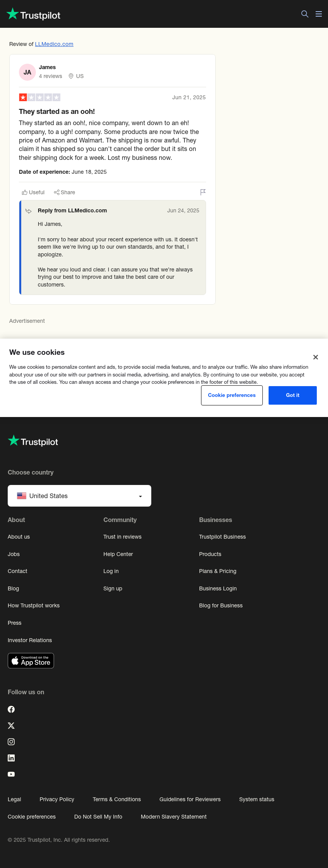Open Trustpilot Facebook page icon
Viewport: 328px width, 868px height.
point(11,709)
